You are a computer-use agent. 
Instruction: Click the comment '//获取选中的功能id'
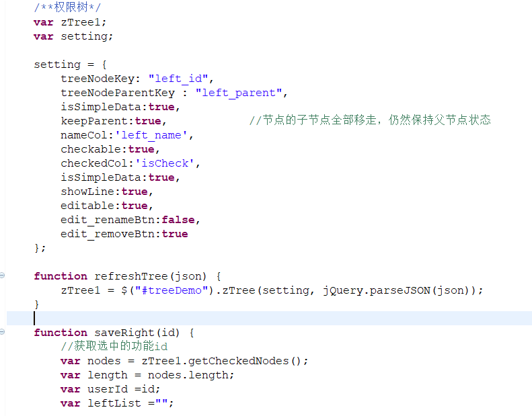(114, 346)
